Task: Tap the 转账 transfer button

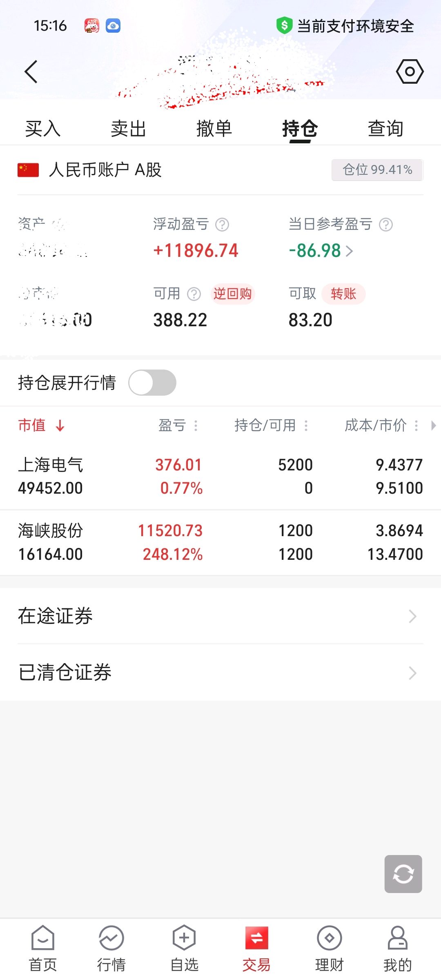Action: pyautogui.click(x=343, y=294)
